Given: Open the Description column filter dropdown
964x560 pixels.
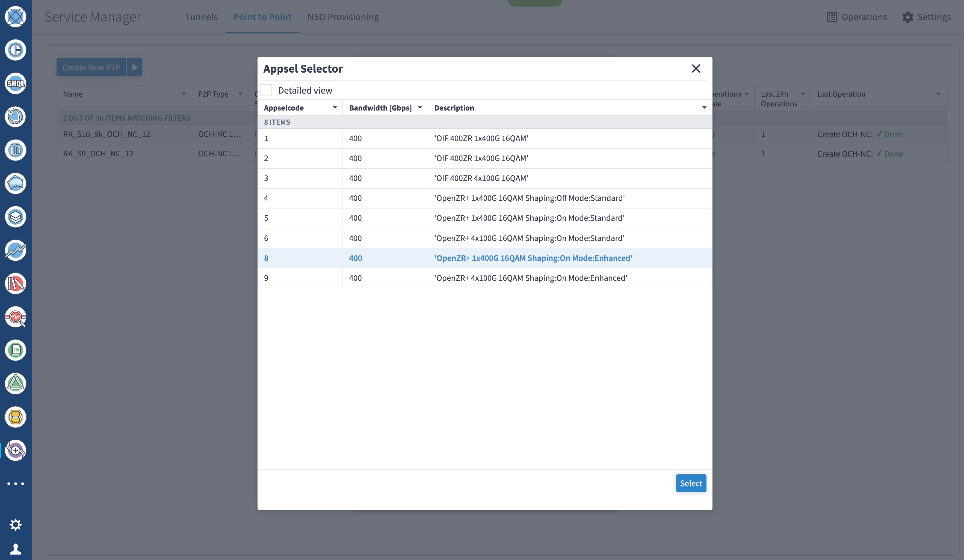Looking at the screenshot, I should 704,108.
